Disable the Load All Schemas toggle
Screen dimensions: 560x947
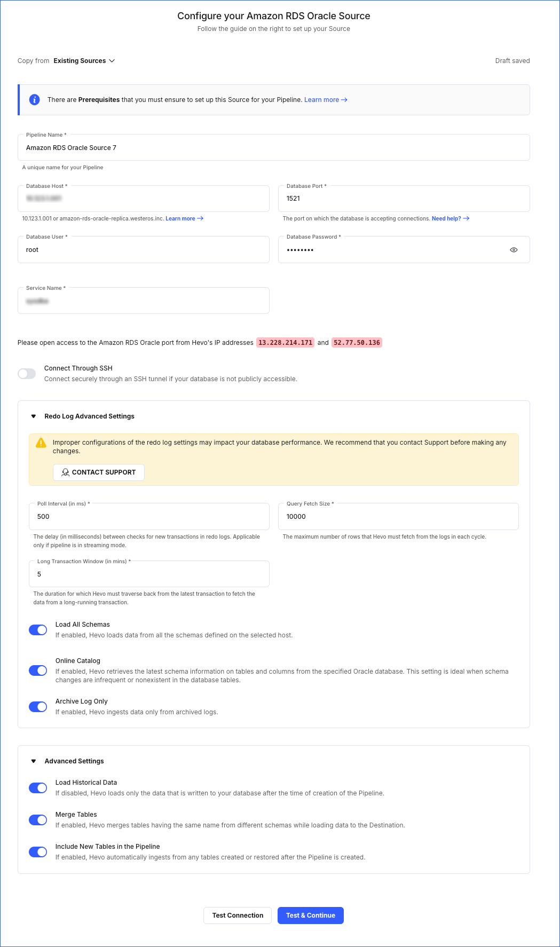click(x=38, y=630)
